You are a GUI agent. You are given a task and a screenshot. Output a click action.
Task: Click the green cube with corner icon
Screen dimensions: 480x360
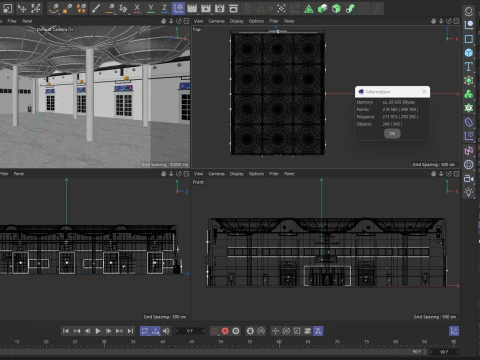point(336,8)
